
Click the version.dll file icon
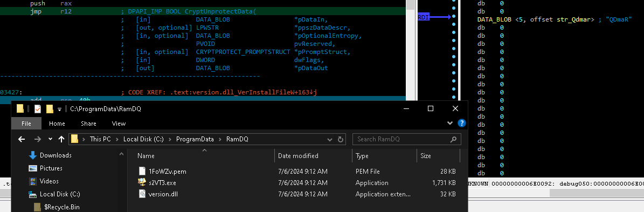tap(142, 194)
